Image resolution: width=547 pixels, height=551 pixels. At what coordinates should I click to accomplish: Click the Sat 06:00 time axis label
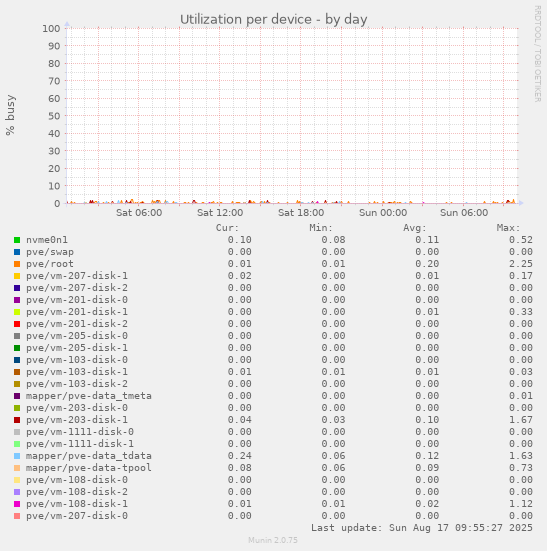tap(139, 213)
